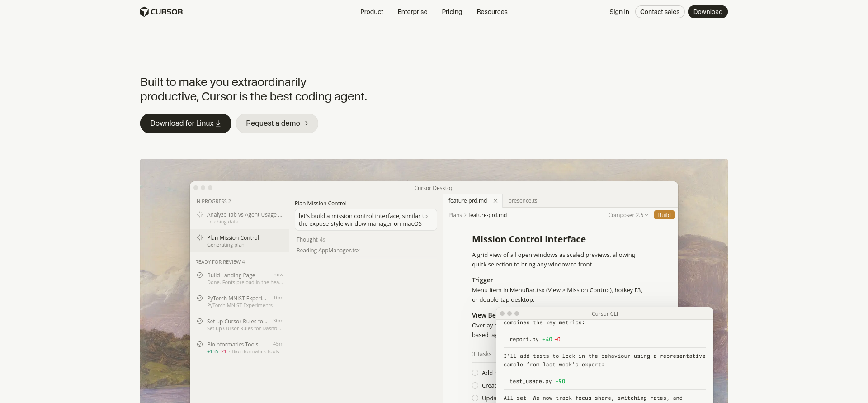Click the mission control prompt text box
The height and width of the screenshot is (403, 868).
point(366,220)
